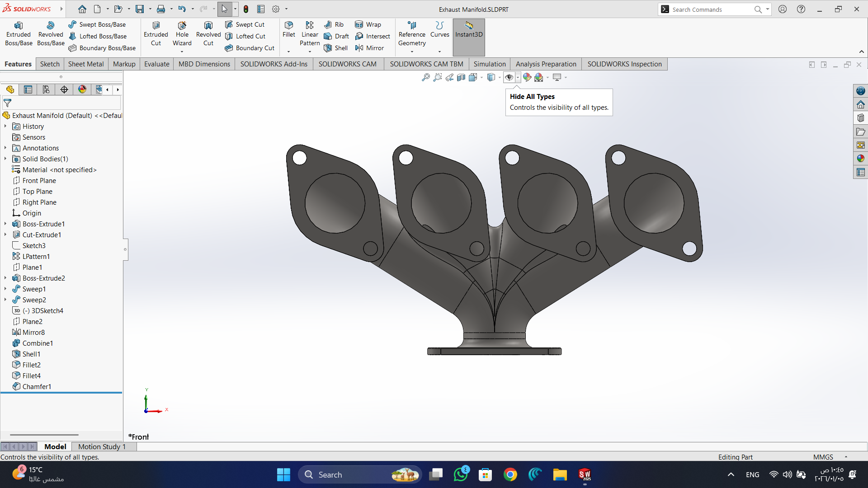Viewport: 868px width, 488px height.
Task: Expand the Reference Geometry dropdown
Action: (x=412, y=52)
